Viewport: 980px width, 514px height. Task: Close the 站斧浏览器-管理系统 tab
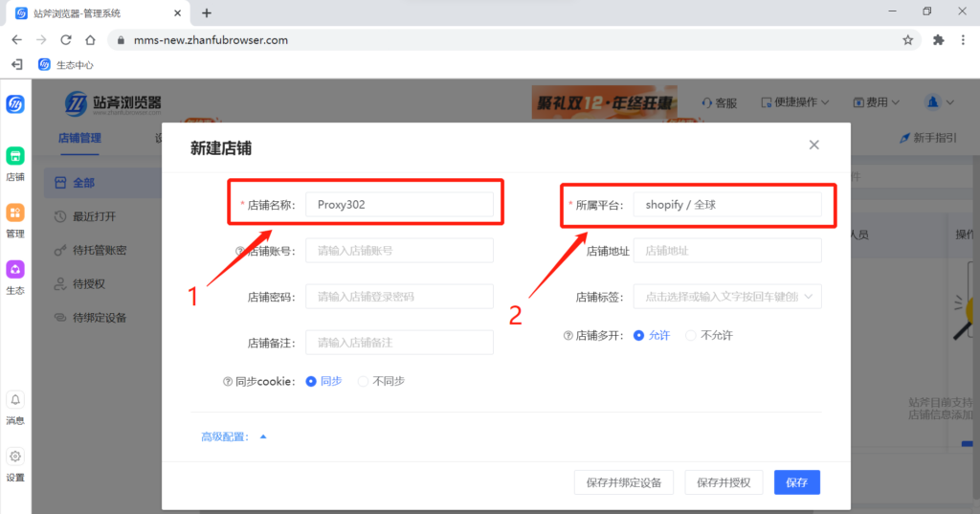pyautogui.click(x=177, y=12)
